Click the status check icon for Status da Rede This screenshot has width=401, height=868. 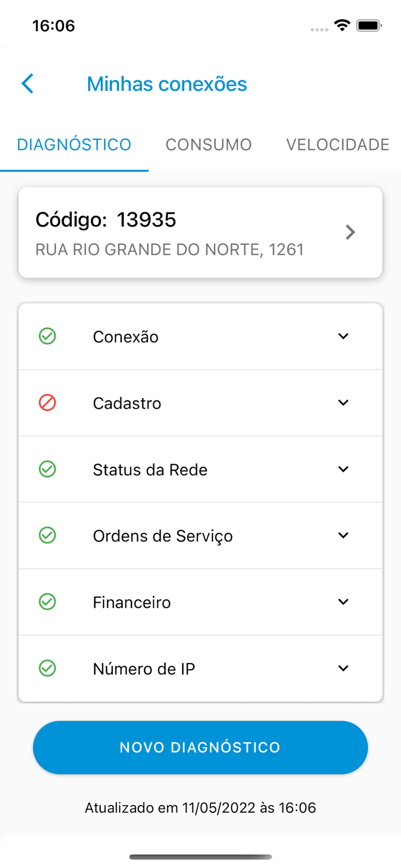point(47,469)
